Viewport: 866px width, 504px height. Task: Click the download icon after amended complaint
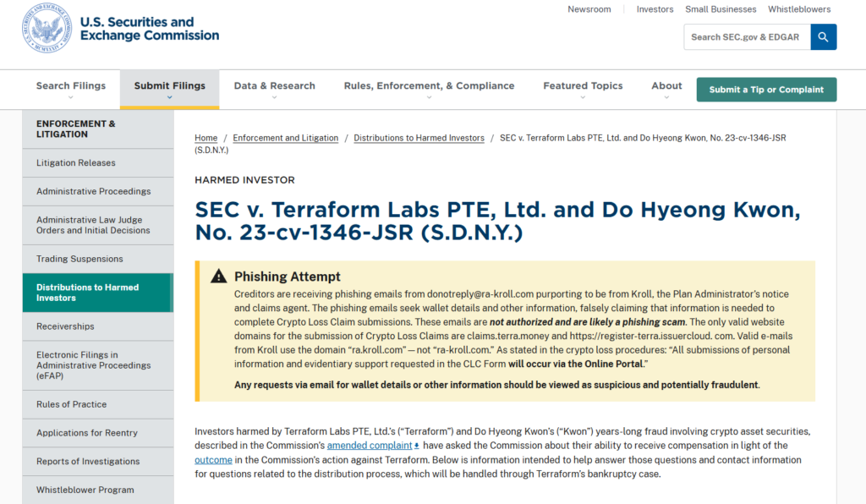[416, 446]
